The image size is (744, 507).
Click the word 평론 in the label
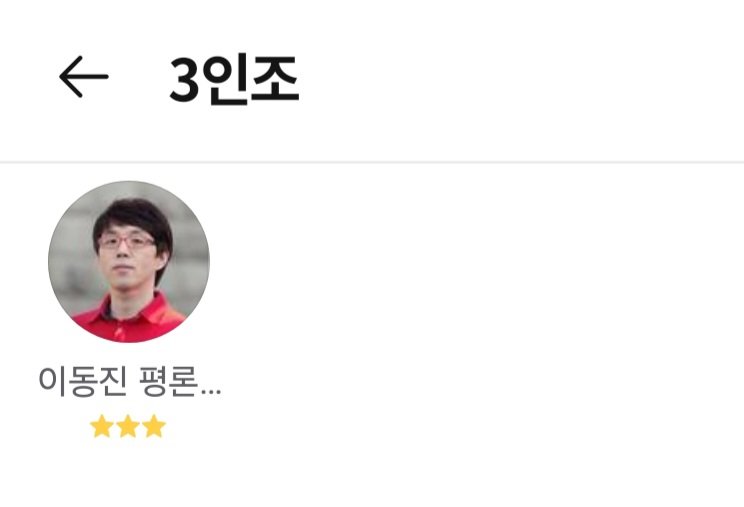pos(169,382)
